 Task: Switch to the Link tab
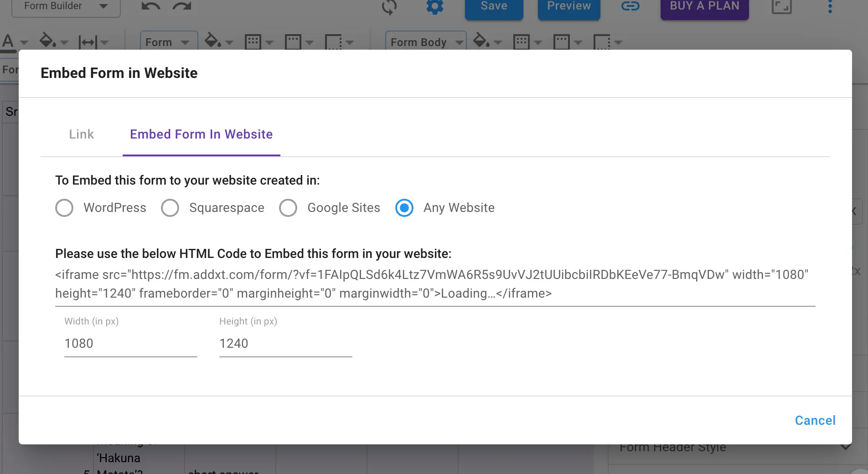[x=81, y=134]
